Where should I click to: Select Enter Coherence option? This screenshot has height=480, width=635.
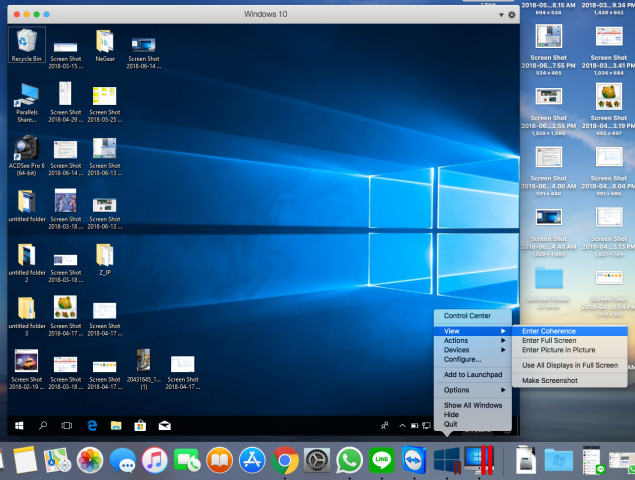(570, 331)
